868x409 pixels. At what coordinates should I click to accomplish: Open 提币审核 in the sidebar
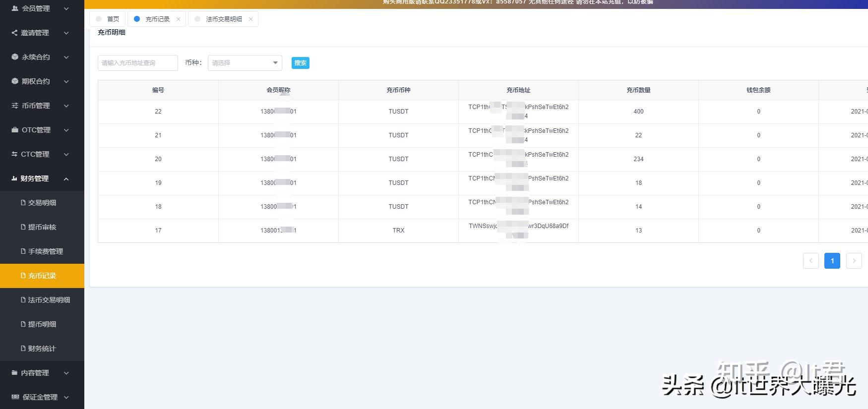tap(42, 227)
